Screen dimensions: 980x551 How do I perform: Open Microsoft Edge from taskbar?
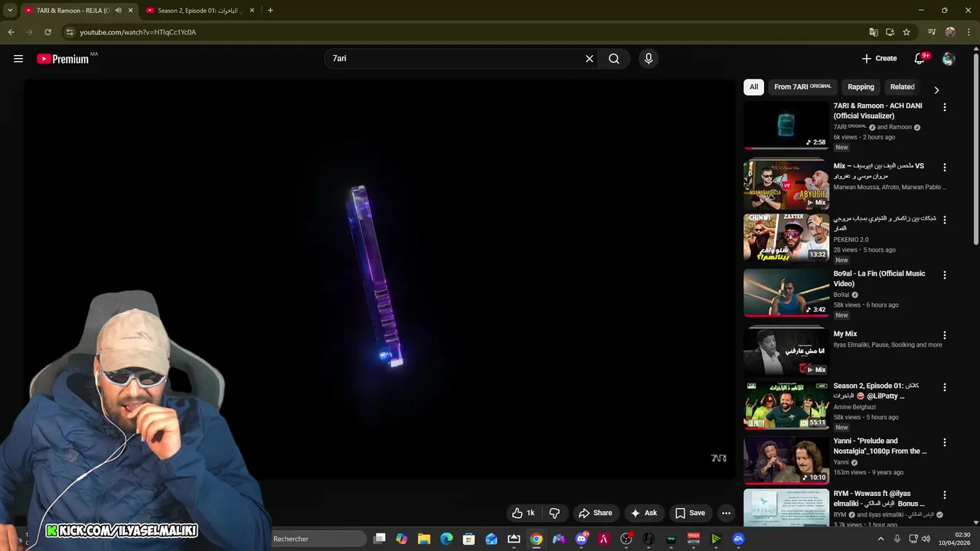coord(446,539)
